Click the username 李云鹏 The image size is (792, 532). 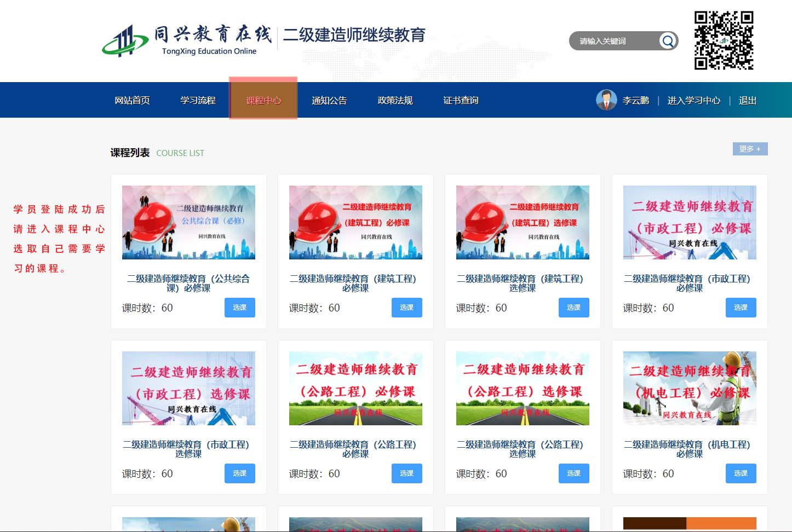[x=635, y=101]
